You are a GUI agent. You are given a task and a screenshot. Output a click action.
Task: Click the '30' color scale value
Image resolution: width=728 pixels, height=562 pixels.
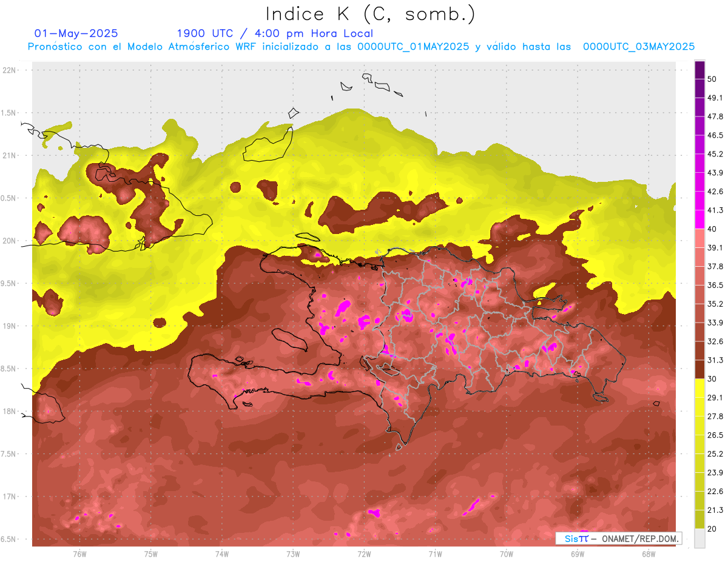coord(712,379)
